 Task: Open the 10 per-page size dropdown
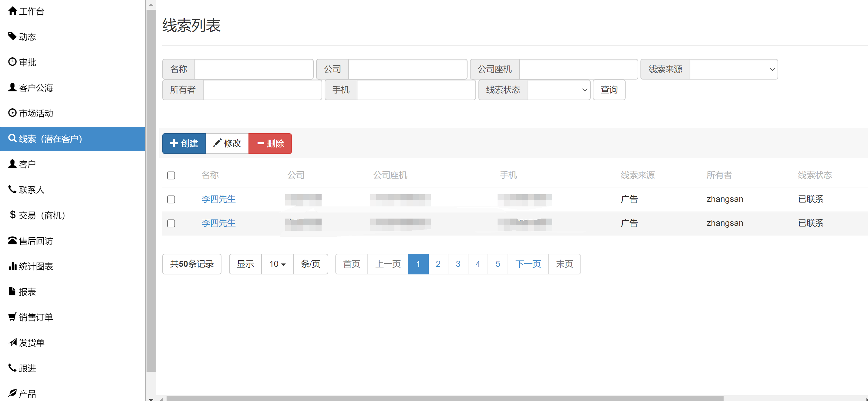pyautogui.click(x=277, y=264)
